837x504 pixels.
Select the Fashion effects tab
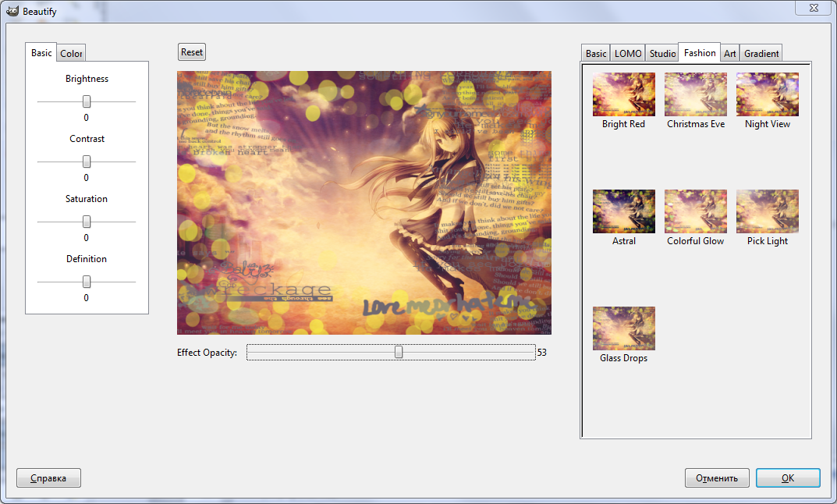(x=699, y=53)
